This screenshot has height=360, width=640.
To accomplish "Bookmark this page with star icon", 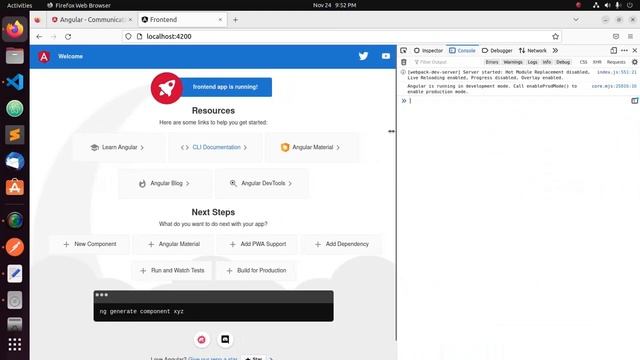I will pyautogui.click(x=555, y=36).
